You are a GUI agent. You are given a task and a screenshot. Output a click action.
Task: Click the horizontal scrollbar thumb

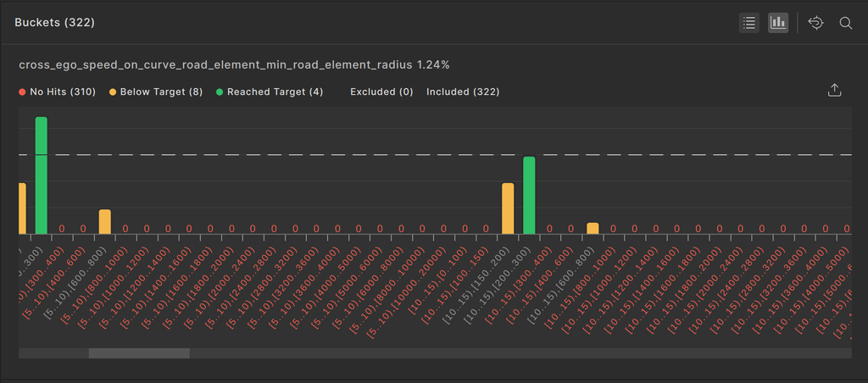[x=139, y=353]
